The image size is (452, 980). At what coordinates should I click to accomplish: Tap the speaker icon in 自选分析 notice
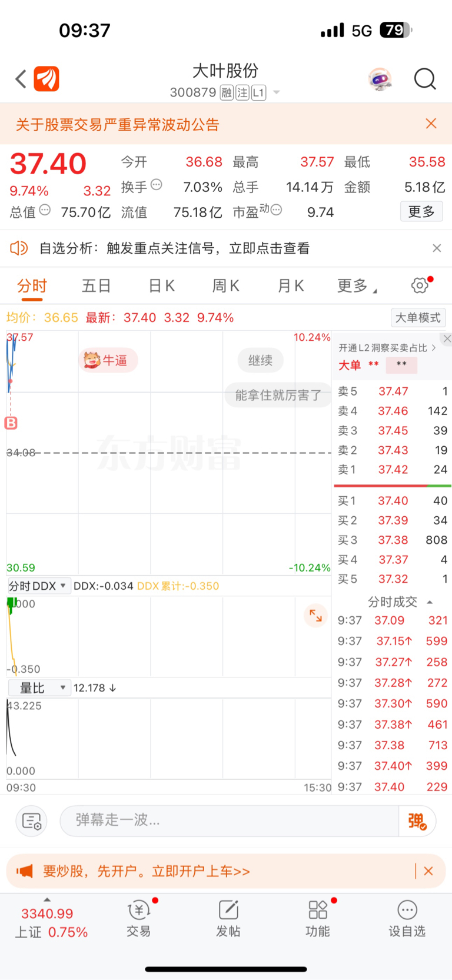[19, 248]
